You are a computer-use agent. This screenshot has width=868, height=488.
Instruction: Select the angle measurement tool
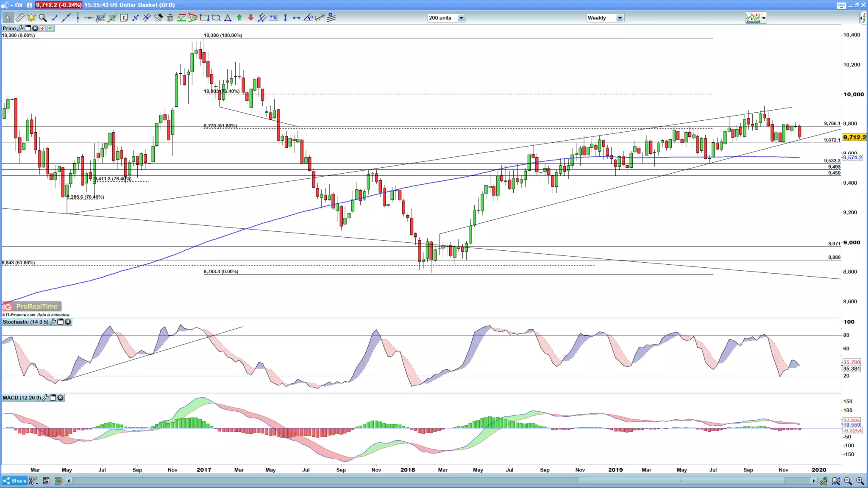pos(308,17)
